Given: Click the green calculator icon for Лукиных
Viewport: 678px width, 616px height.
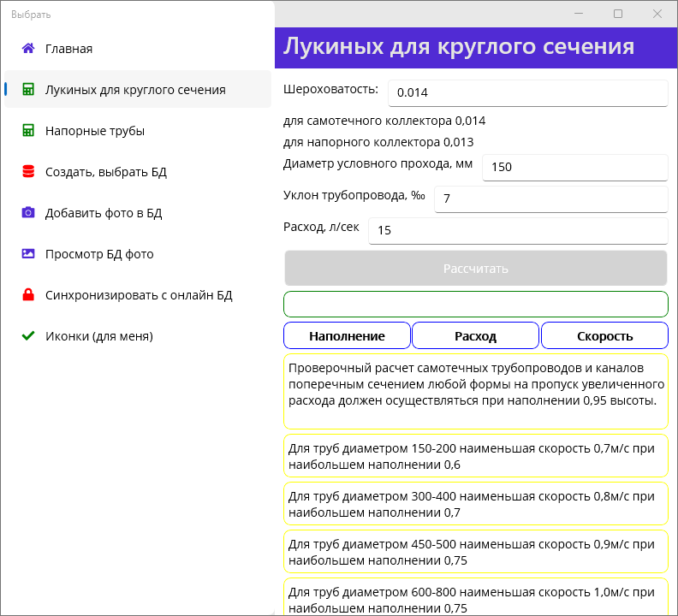Looking at the screenshot, I should point(28,90).
